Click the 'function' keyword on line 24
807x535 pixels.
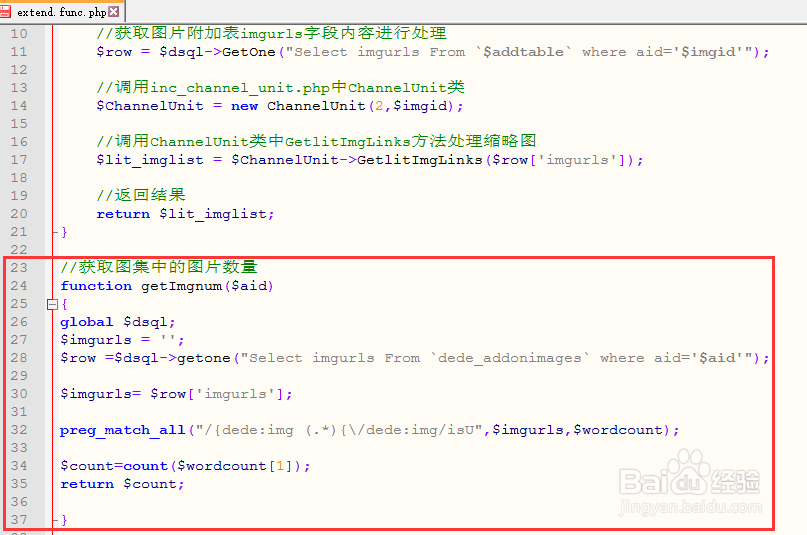click(96, 286)
